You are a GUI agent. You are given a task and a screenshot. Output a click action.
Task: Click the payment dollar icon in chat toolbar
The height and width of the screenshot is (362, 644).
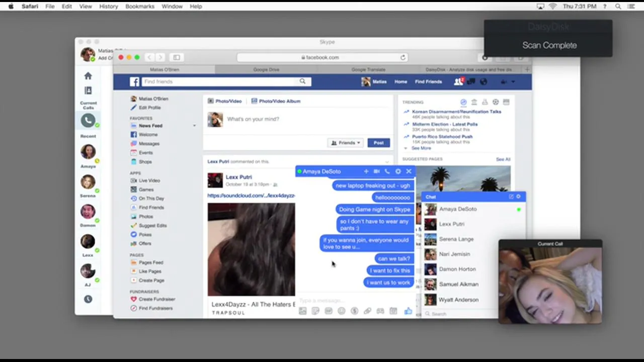[355, 311]
